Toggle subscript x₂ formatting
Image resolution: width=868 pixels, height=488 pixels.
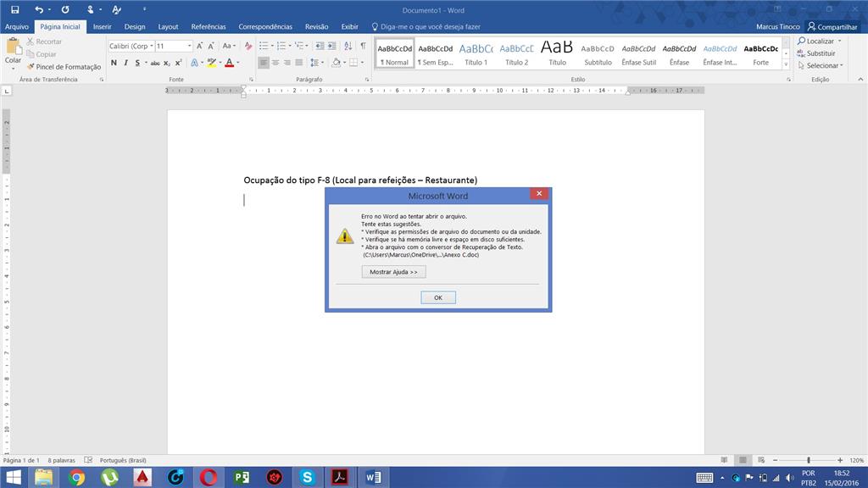pos(167,63)
